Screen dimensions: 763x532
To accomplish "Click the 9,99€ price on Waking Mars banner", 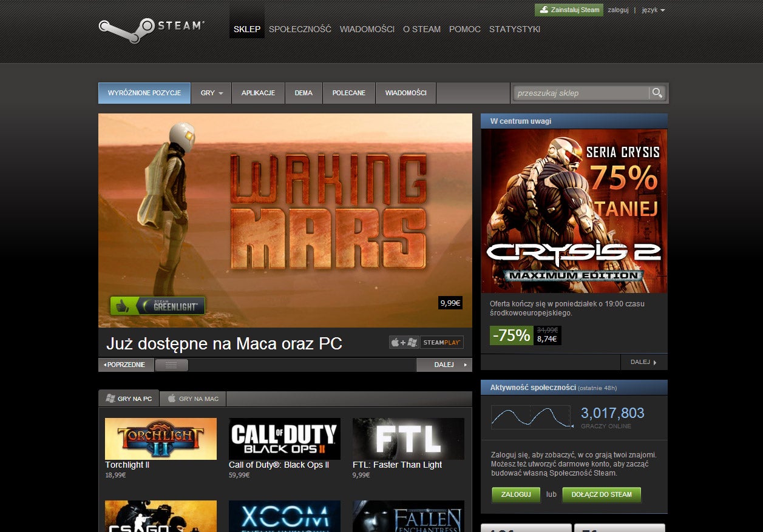I will click(x=450, y=303).
